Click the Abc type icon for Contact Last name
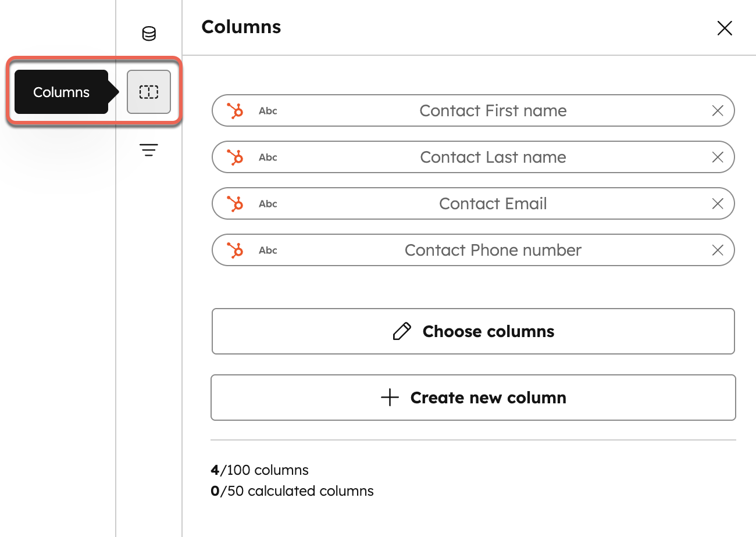Screen dimensions: 756x537 [x=268, y=157]
